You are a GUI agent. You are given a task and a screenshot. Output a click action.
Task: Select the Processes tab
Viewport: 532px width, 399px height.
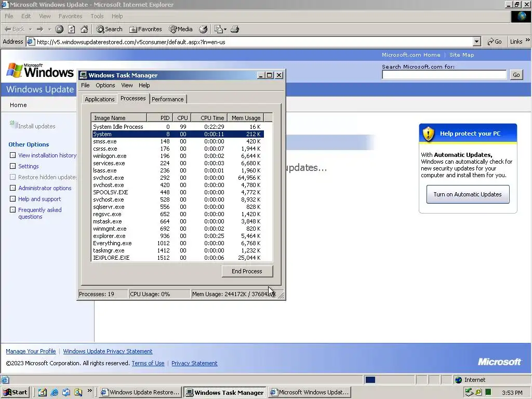pos(133,98)
